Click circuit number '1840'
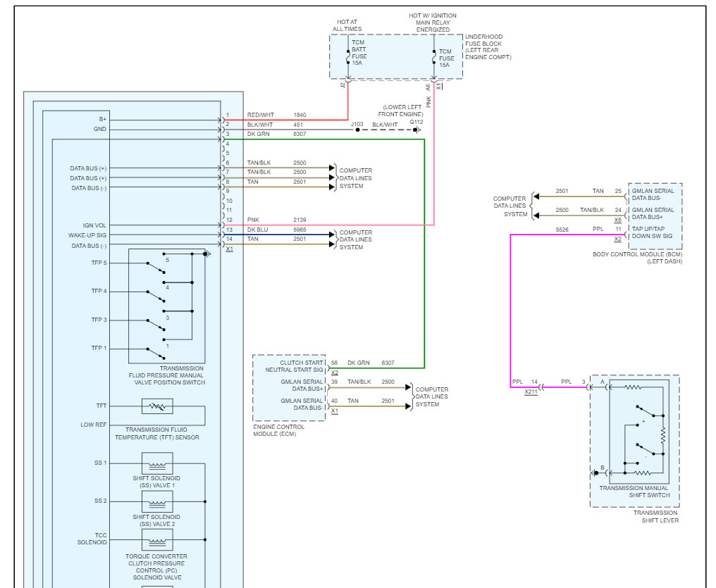The width and height of the screenshot is (716, 588). pos(300,115)
